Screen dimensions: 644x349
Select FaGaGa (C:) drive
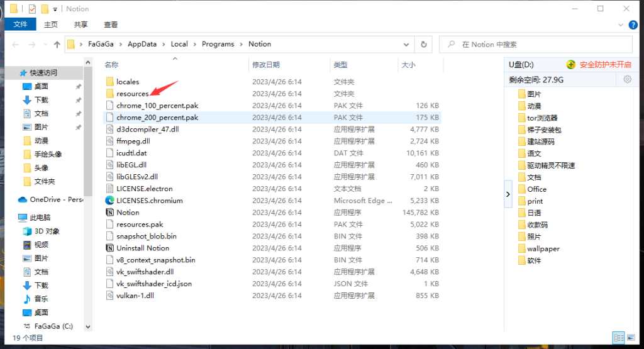48,326
